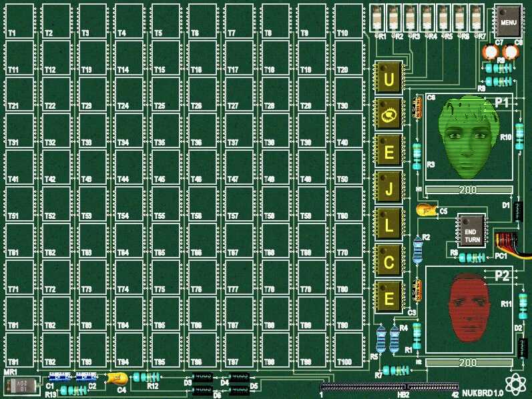Select the letter C chip
532x399 pixels.
[388, 262]
